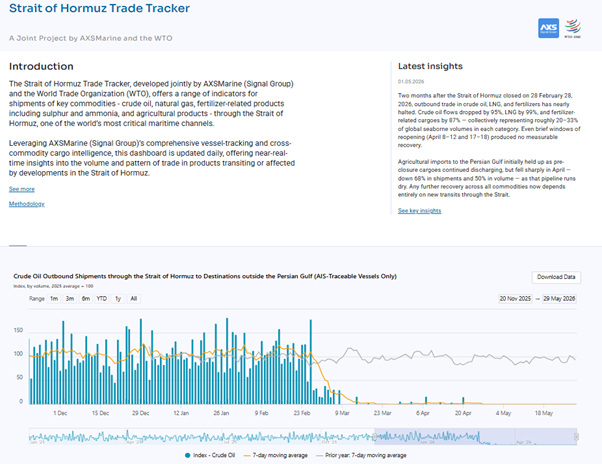Click the Latest insights heading
This screenshot has height=464, width=602.
click(430, 66)
